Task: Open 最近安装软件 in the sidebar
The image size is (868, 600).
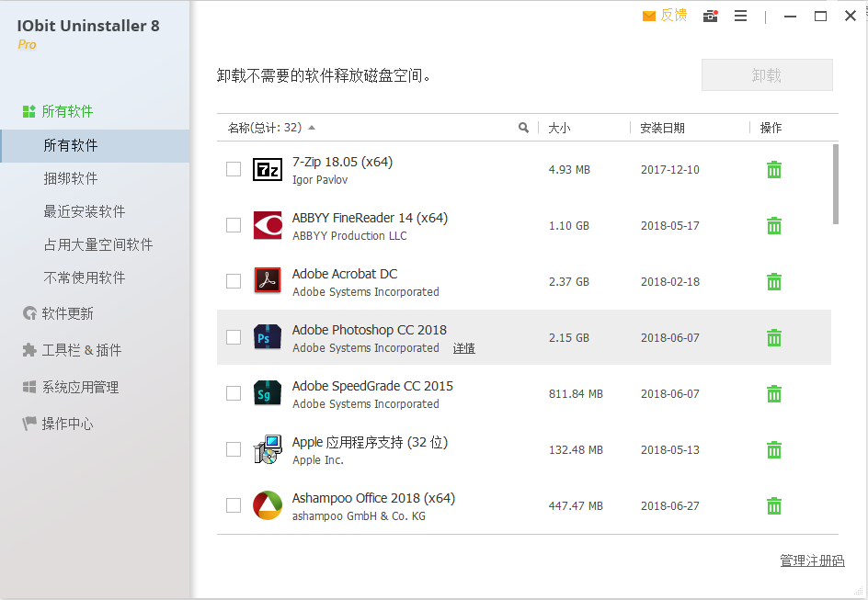Action: [85, 211]
